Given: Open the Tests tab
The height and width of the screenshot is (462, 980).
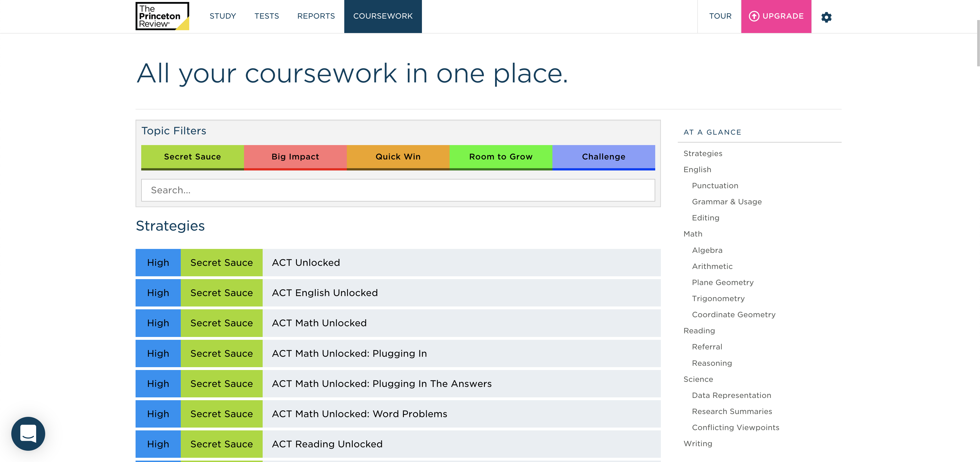Looking at the screenshot, I should point(266,16).
